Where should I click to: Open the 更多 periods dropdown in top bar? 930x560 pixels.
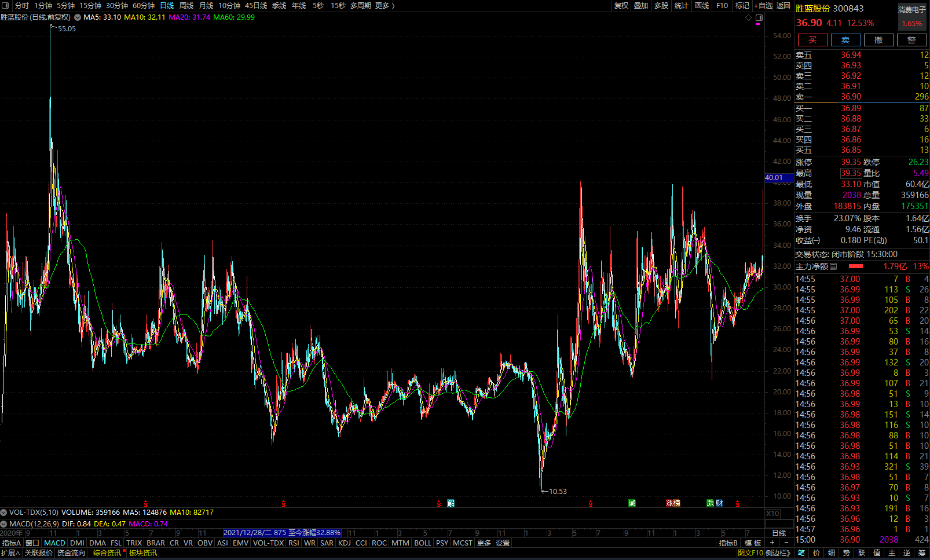click(385, 5)
